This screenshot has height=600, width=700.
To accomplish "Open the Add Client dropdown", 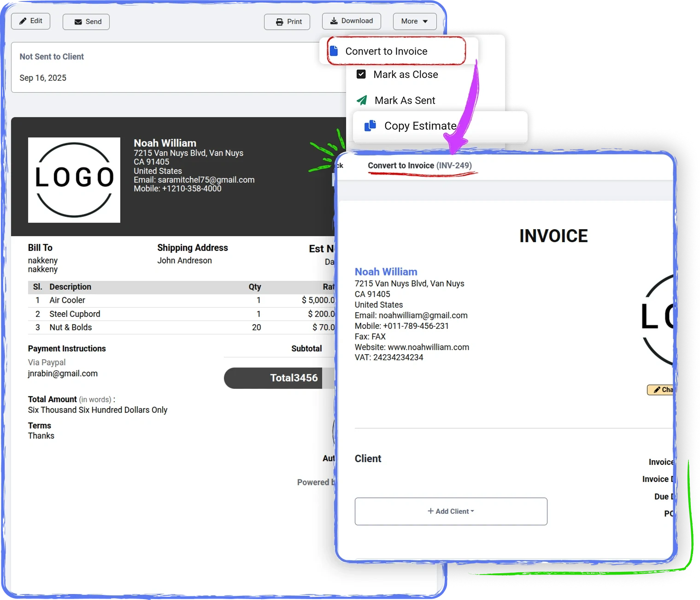I will (451, 511).
